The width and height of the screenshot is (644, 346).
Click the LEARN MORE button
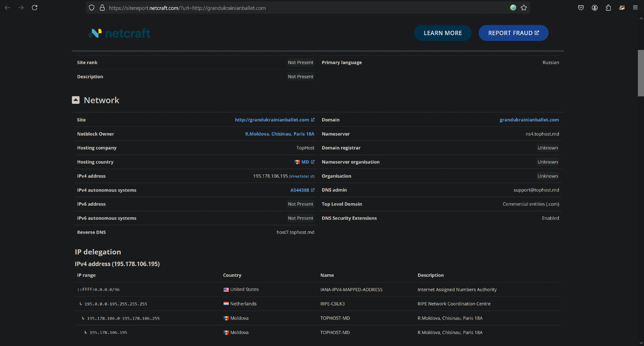pyautogui.click(x=443, y=33)
